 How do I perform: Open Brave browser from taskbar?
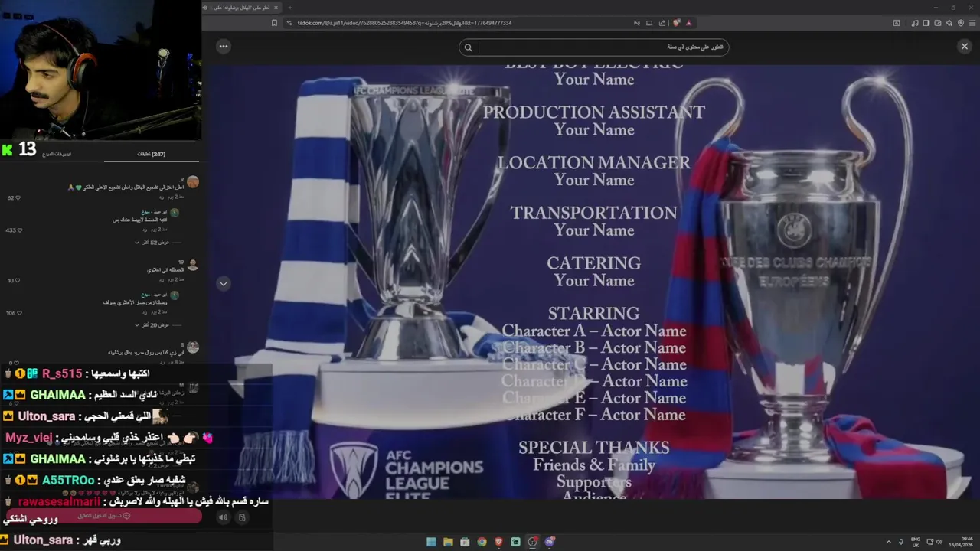[498, 542]
